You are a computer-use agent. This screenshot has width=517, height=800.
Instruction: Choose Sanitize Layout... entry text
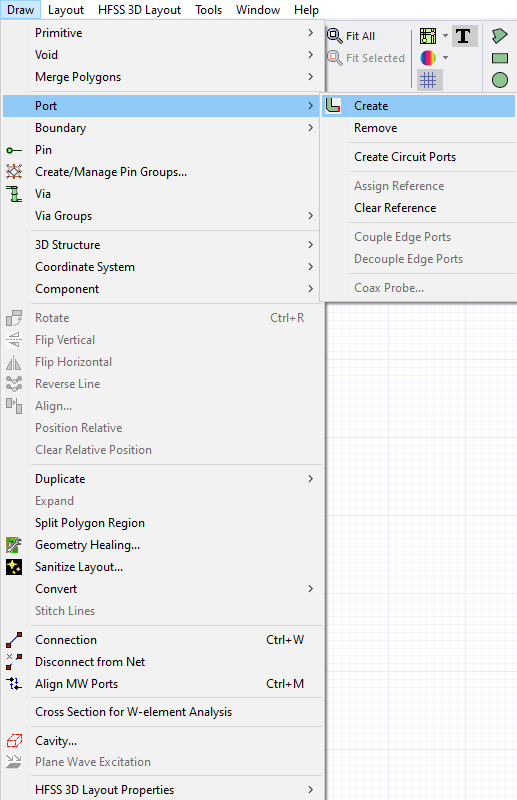point(79,567)
